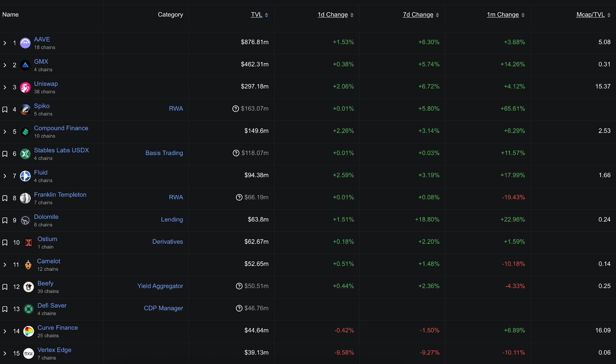Bookmark the Beefy row
This screenshot has width=616, height=364.
5,287
